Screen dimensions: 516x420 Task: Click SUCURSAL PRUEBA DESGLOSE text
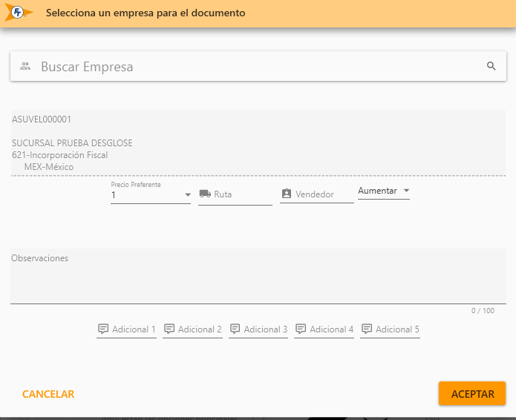(x=72, y=143)
